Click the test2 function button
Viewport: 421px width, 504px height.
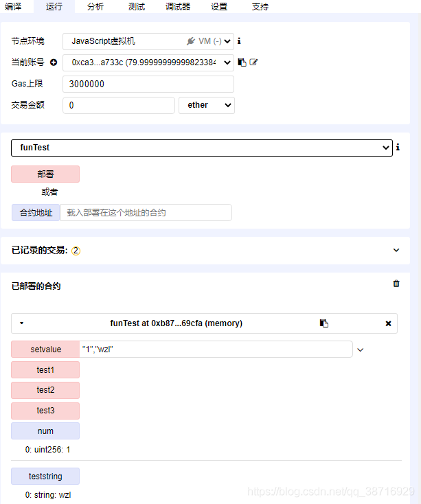pos(45,390)
